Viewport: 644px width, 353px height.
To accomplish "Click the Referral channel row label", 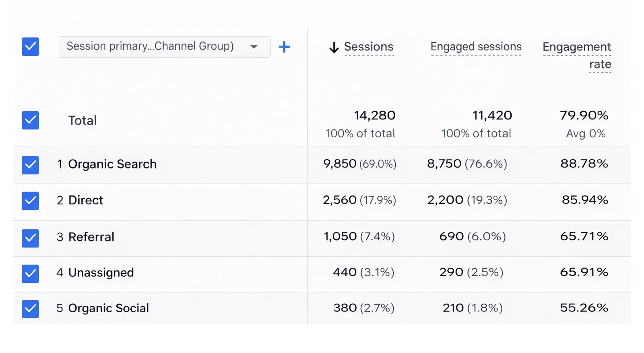I will 91,237.
